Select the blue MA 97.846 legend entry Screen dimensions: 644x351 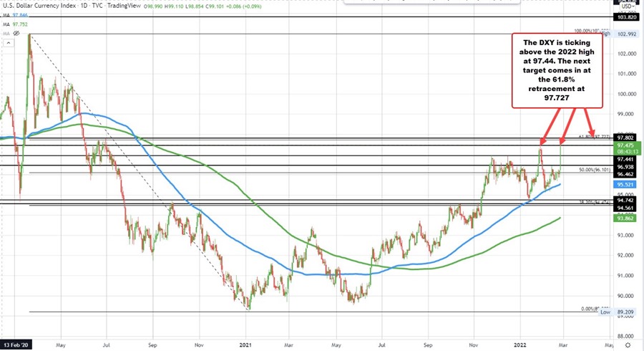[15, 16]
